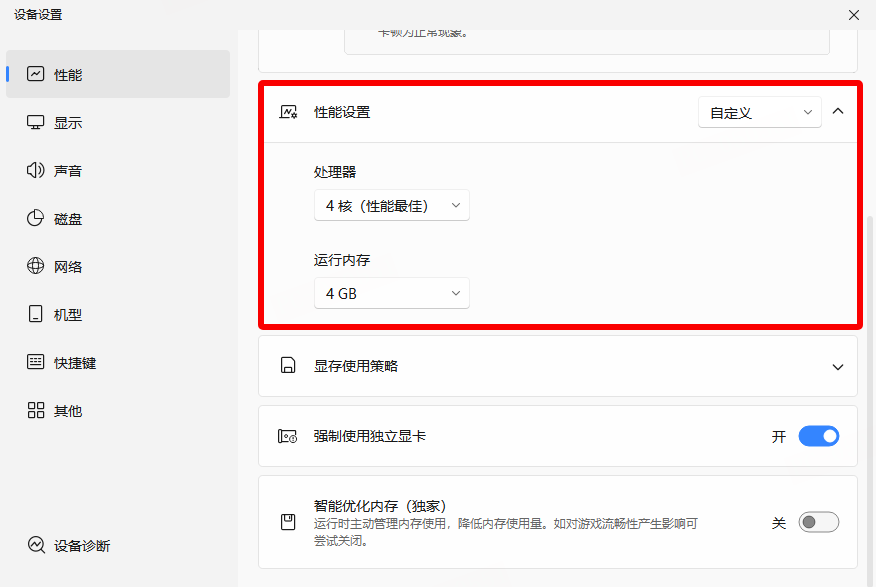
Task: Click the 其他 grid icon
Action: click(x=36, y=410)
